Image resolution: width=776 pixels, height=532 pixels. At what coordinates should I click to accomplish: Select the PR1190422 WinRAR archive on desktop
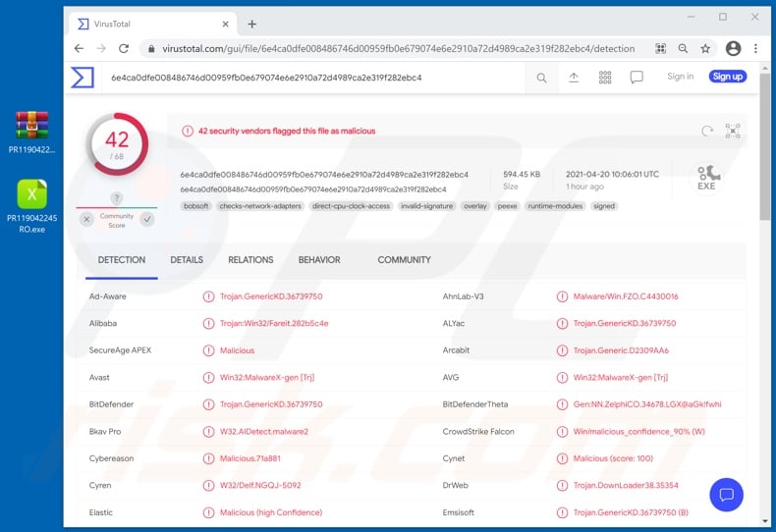[x=31, y=133]
